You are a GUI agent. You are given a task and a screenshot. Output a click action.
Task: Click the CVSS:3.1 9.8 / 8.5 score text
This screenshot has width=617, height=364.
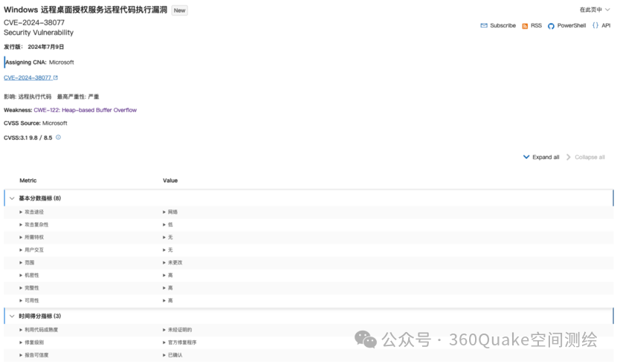[x=28, y=137]
